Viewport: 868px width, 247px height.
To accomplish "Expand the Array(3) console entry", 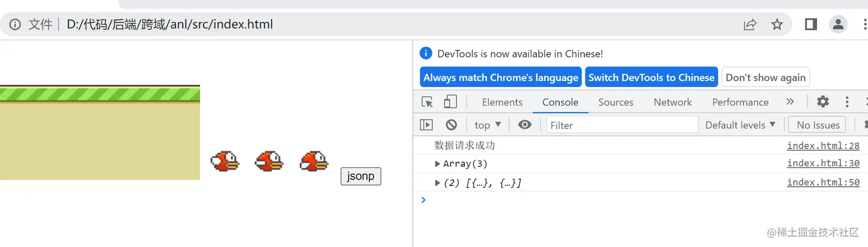I will pyautogui.click(x=438, y=164).
